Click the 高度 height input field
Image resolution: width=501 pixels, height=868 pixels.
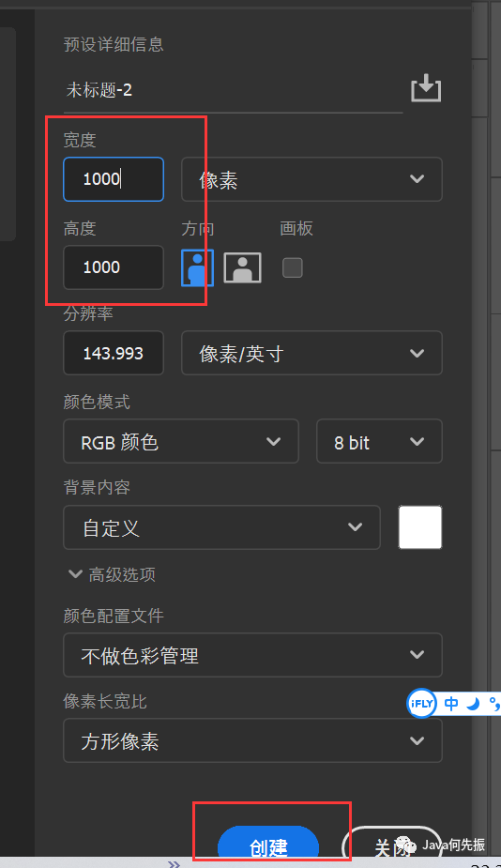[114, 267]
